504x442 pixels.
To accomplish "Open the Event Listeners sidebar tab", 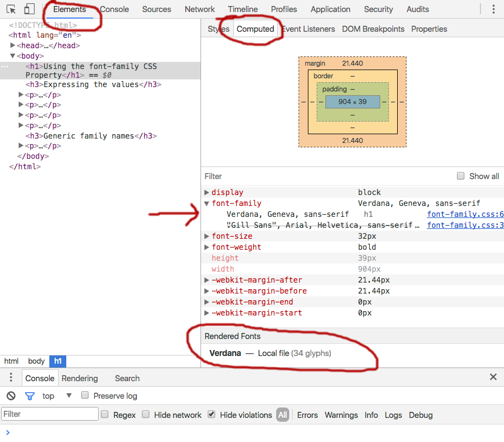I will click(308, 29).
